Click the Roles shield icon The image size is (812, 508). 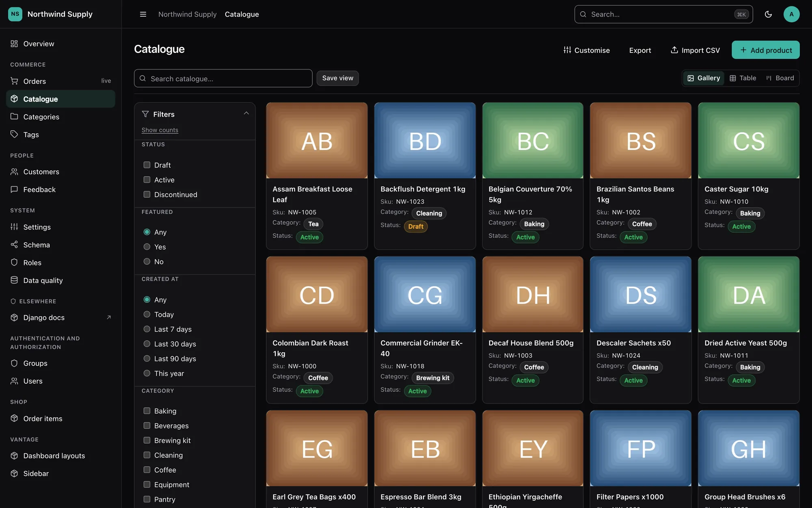point(14,263)
